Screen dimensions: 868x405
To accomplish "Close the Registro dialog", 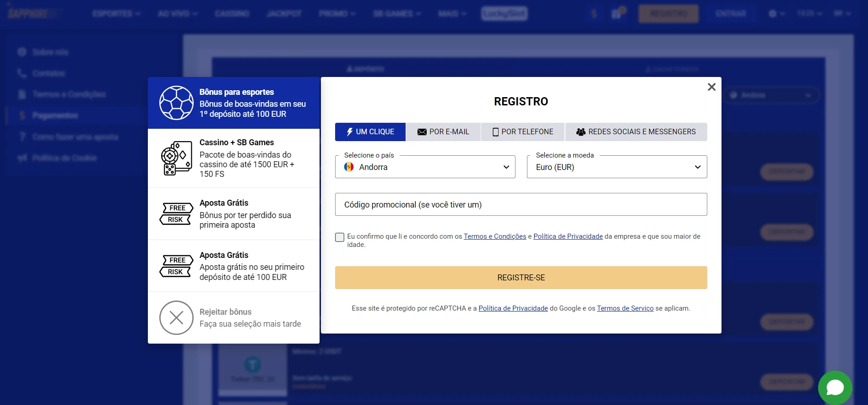I will click(x=711, y=87).
